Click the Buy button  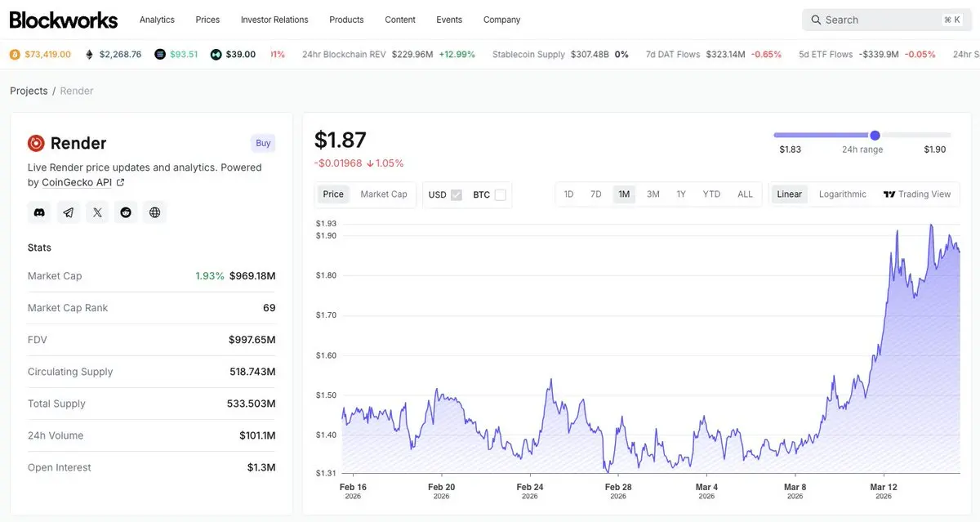pyautogui.click(x=263, y=143)
